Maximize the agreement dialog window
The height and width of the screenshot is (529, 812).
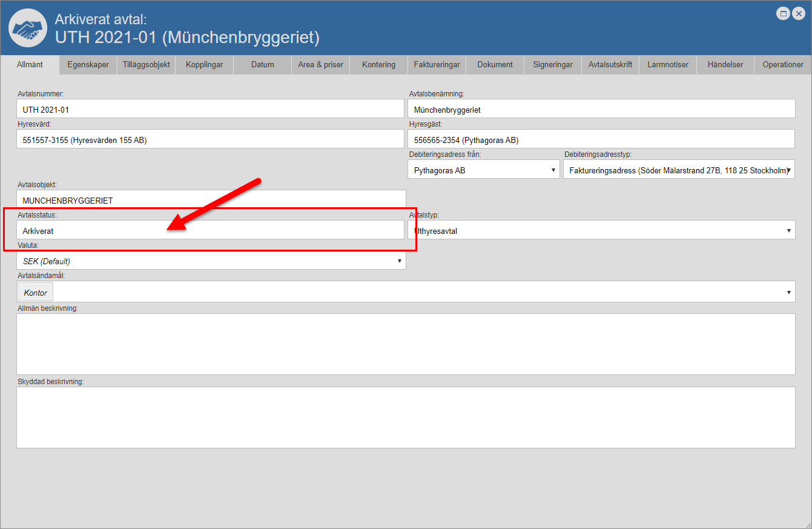click(x=783, y=13)
